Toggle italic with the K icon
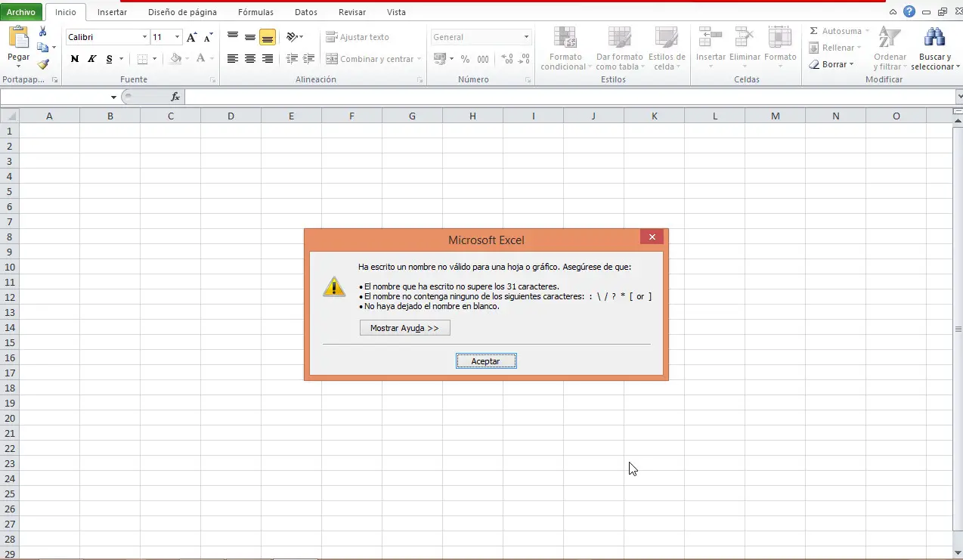The width and height of the screenshot is (963, 560). [x=91, y=59]
